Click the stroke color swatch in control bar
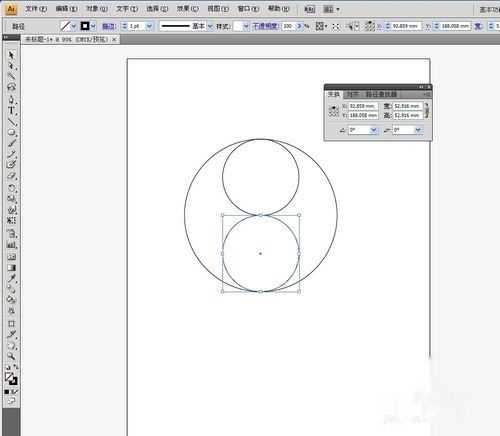This screenshot has width=500, height=436. coord(85,26)
